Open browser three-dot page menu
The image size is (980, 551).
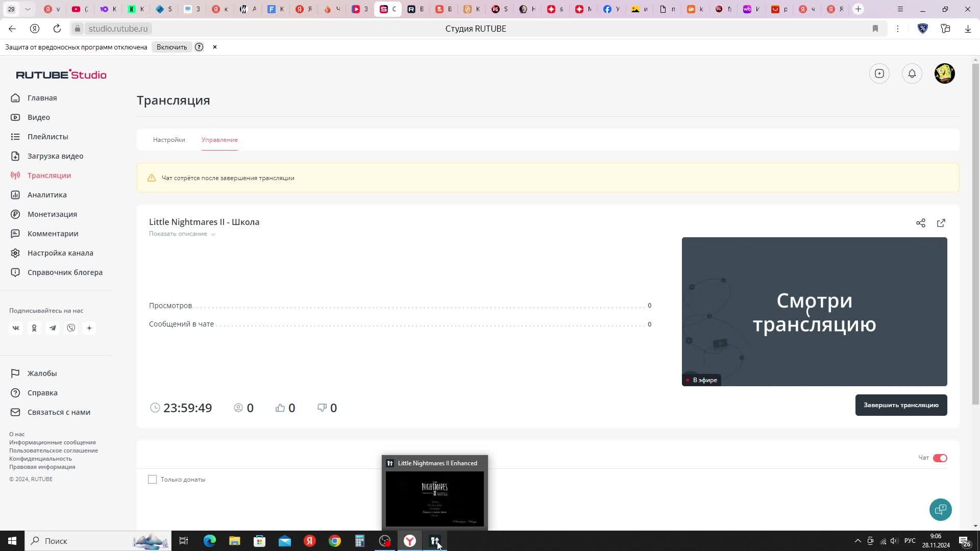coord(898,29)
